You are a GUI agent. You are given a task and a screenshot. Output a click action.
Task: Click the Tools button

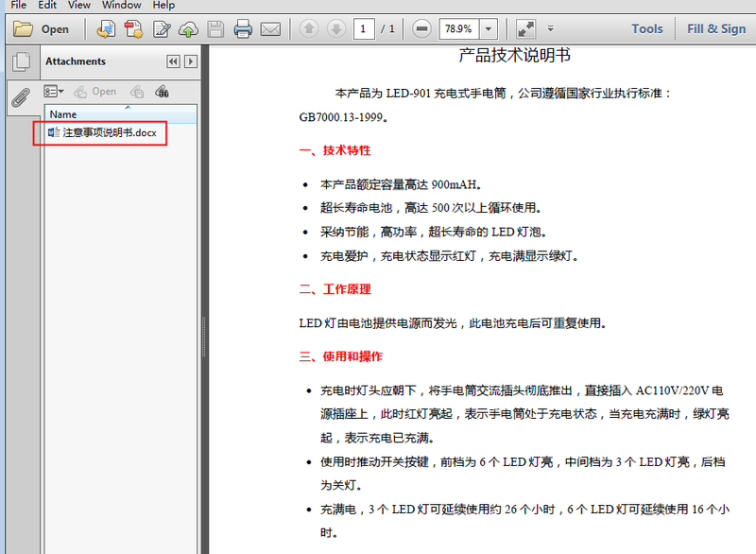tap(646, 28)
